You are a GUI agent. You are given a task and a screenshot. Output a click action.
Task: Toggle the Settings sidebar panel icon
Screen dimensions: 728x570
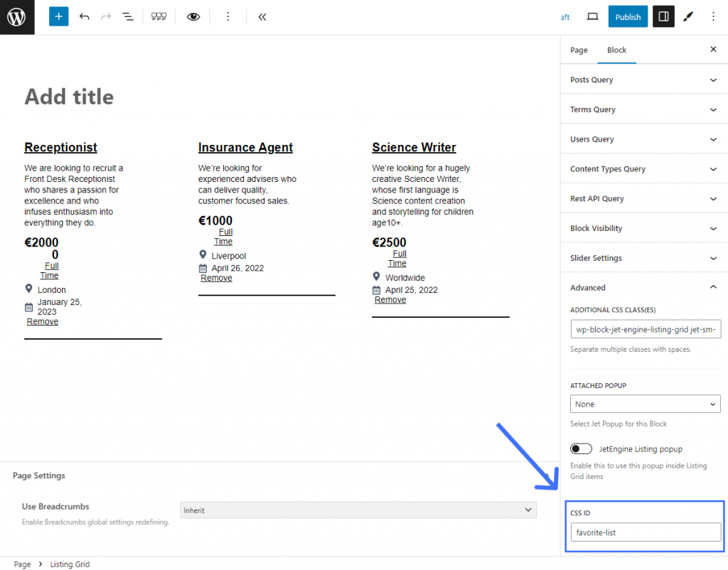(663, 16)
